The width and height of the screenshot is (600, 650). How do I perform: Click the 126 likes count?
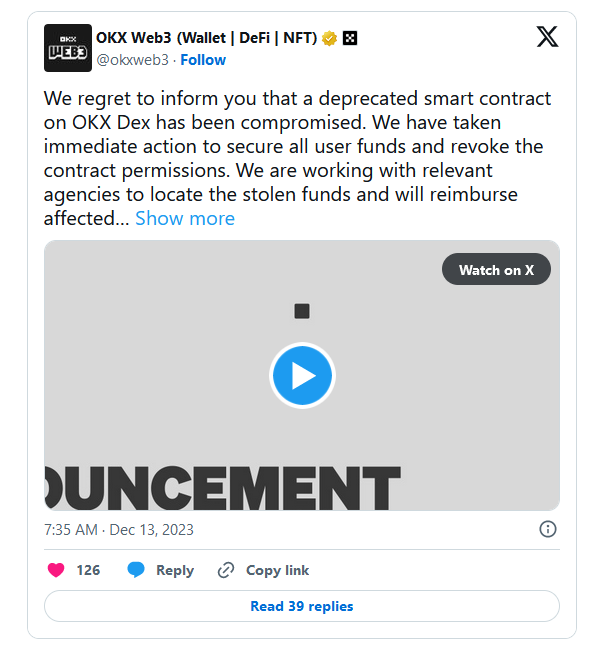tap(88, 570)
